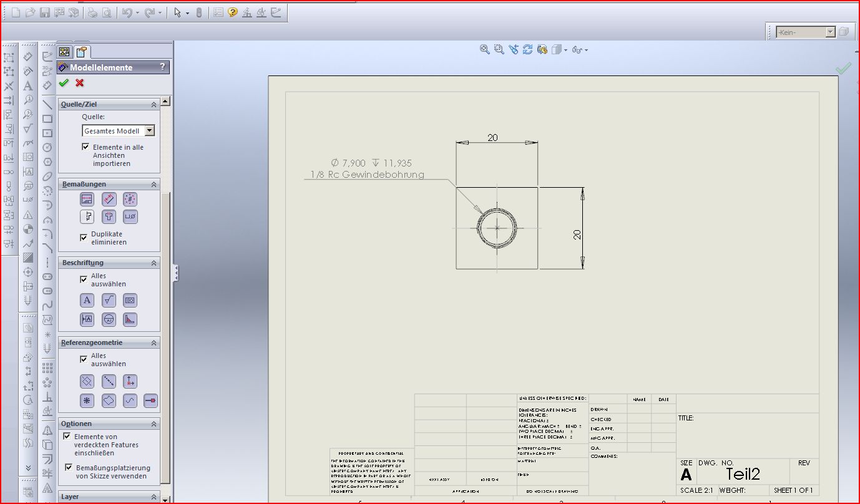
Task: Select the coordinate system icon in Referenzgeometrie
Action: click(x=130, y=382)
